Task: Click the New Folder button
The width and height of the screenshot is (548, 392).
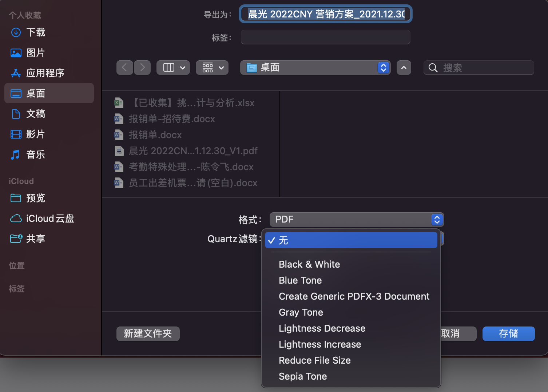Action: coord(148,333)
